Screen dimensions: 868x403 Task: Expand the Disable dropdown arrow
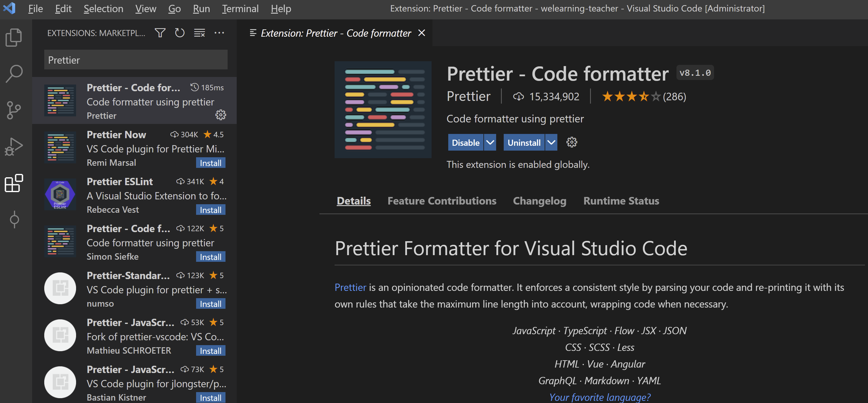pyautogui.click(x=490, y=142)
